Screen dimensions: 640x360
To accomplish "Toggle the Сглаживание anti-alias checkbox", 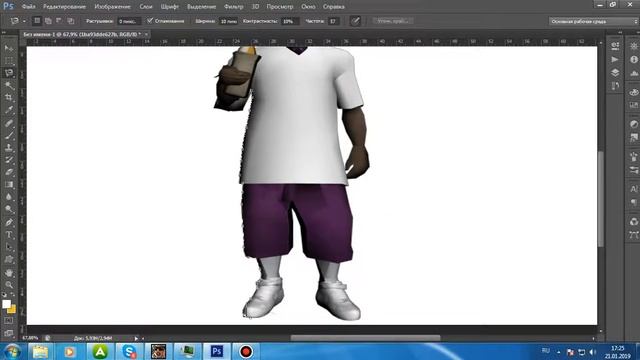I will pos(150,20).
